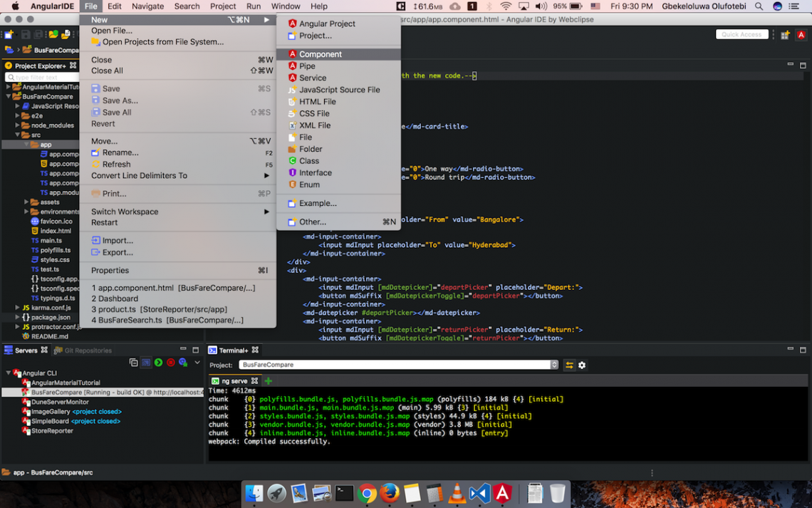812x508 pixels.
Task: Start the server with the green run icon
Action: click(x=158, y=363)
